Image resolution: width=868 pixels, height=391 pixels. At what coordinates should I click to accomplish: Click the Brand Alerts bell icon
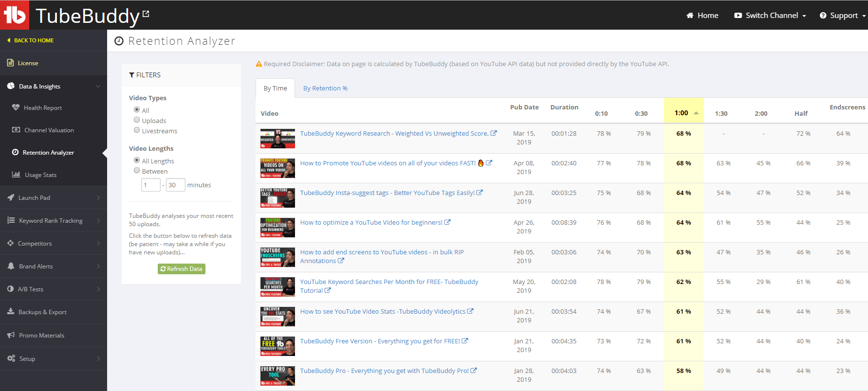pos(11,266)
